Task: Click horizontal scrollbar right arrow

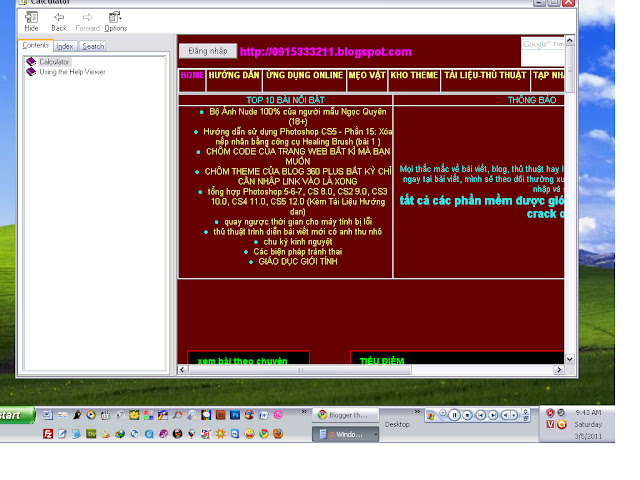Action: (x=559, y=370)
